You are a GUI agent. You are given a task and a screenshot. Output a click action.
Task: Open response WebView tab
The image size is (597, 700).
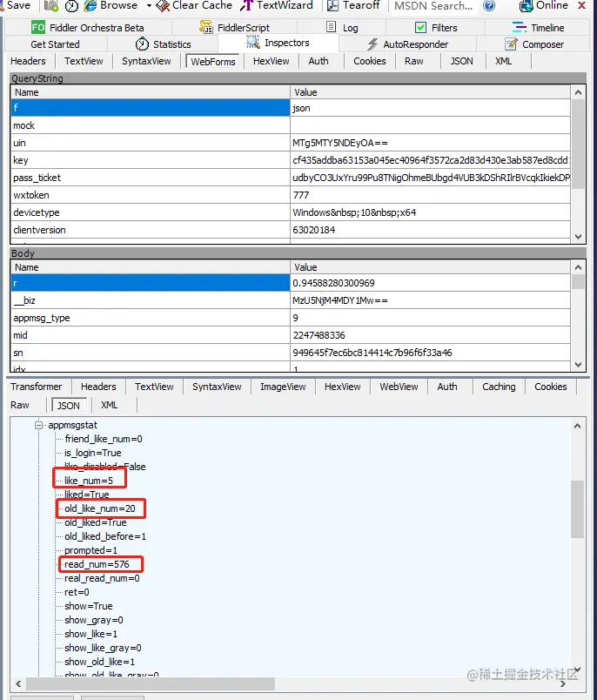pos(399,387)
